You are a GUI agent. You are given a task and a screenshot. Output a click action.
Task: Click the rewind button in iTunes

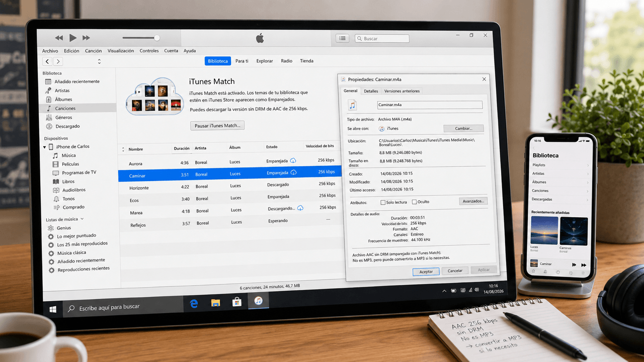click(x=59, y=38)
